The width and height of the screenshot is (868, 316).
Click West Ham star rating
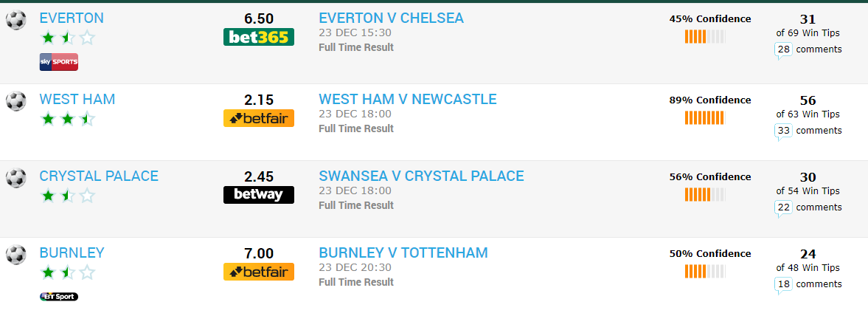(68, 119)
